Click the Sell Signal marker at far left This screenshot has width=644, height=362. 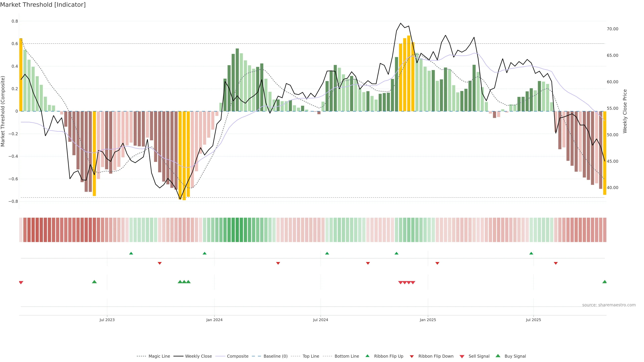click(x=21, y=283)
